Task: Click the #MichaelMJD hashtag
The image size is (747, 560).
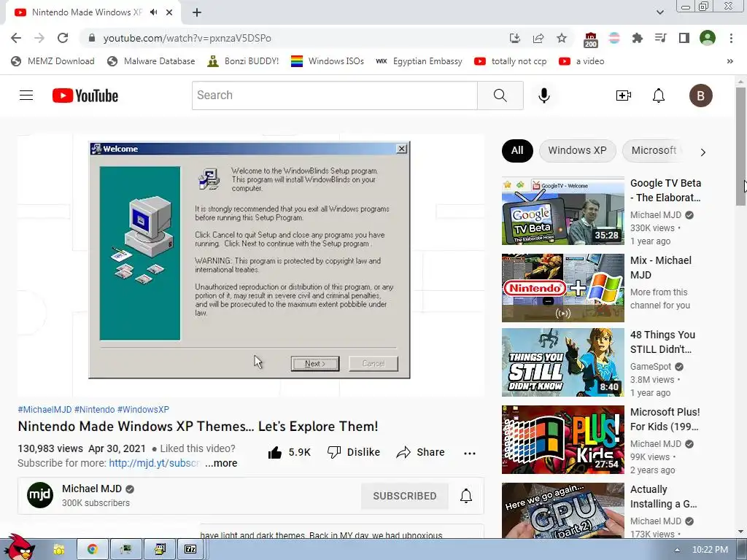Action: [44, 410]
